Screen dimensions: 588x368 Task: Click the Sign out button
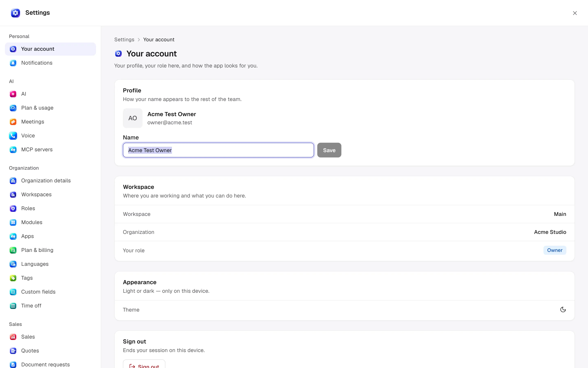pyautogui.click(x=144, y=364)
